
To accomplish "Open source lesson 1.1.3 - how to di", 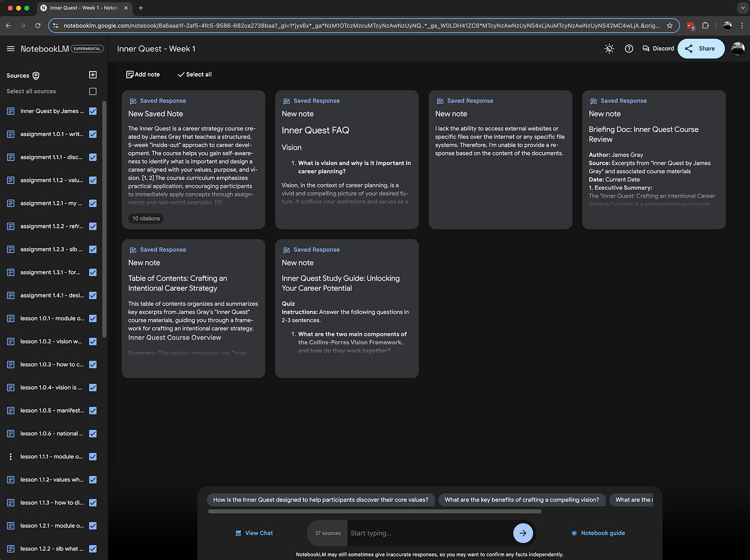I will (x=52, y=503).
